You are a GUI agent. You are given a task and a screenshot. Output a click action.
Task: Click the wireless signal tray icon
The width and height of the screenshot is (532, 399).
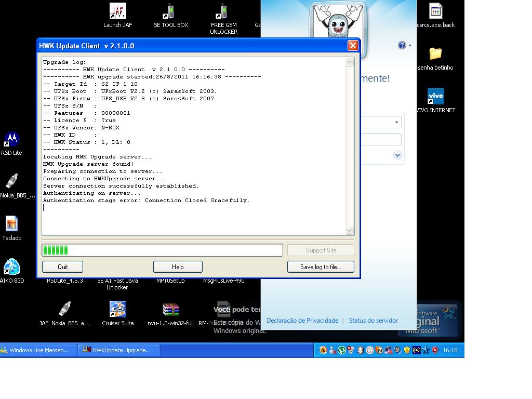pyautogui.click(x=416, y=350)
